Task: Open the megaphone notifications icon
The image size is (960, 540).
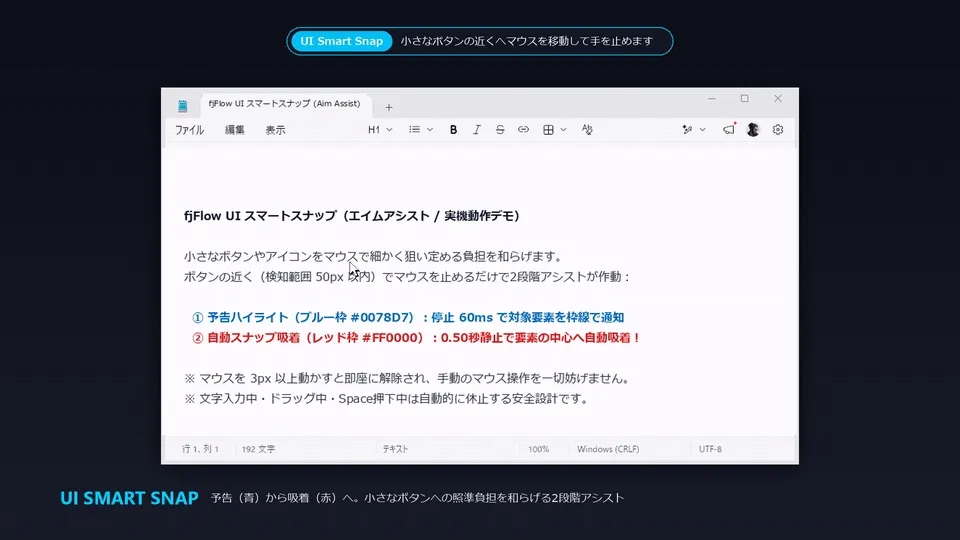Action: 729,129
